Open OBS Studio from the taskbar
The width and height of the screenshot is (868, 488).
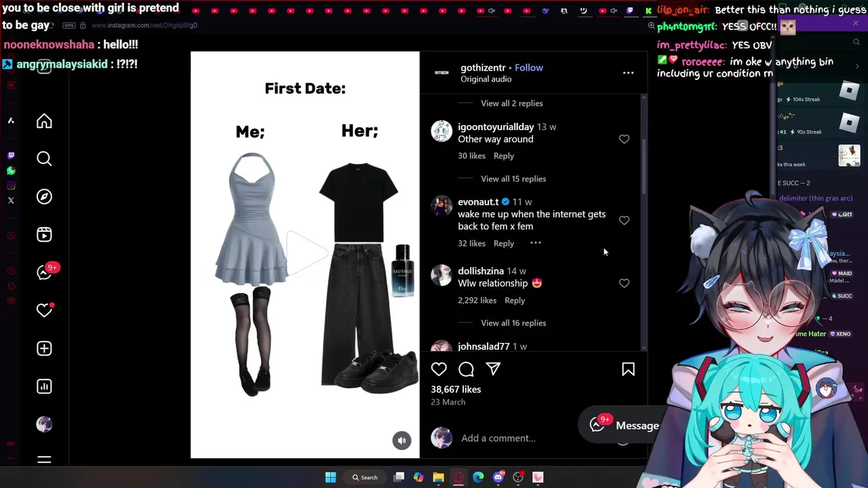(518, 477)
